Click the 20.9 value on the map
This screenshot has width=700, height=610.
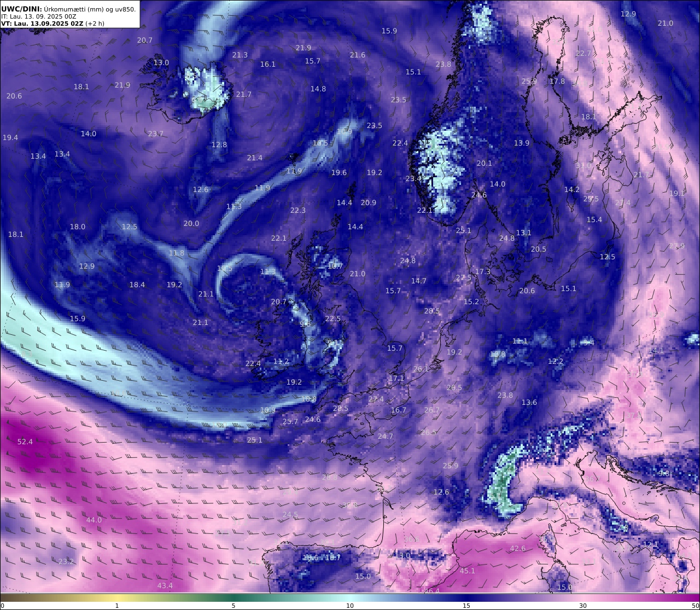pos(368,202)
